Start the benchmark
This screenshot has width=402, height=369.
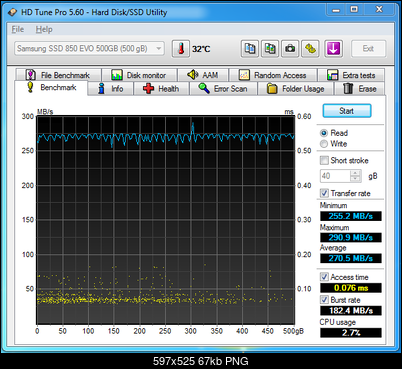pos(347,111)
